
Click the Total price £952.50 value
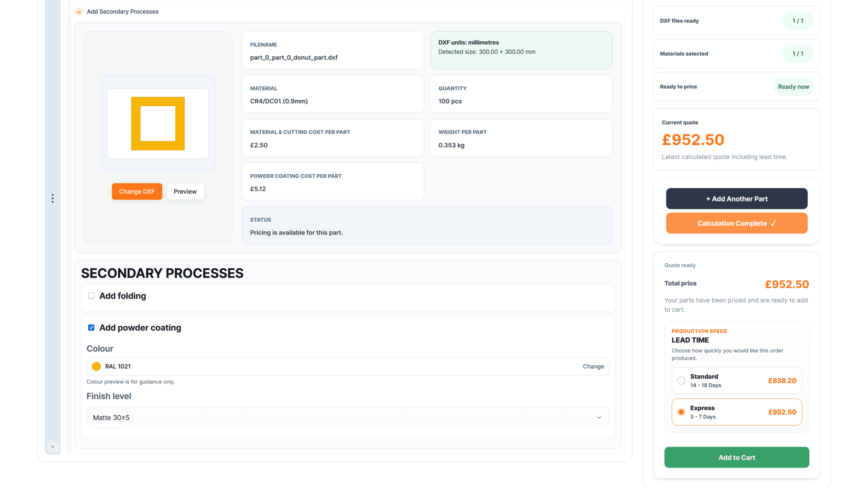pyautogui.click(x=787, y=284)
